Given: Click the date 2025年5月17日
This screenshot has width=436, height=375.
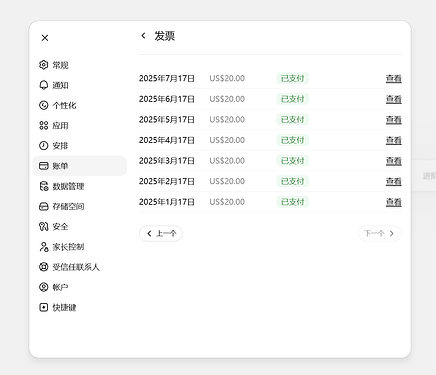Looking at the screenshot, I should click(x=167, y=120).
